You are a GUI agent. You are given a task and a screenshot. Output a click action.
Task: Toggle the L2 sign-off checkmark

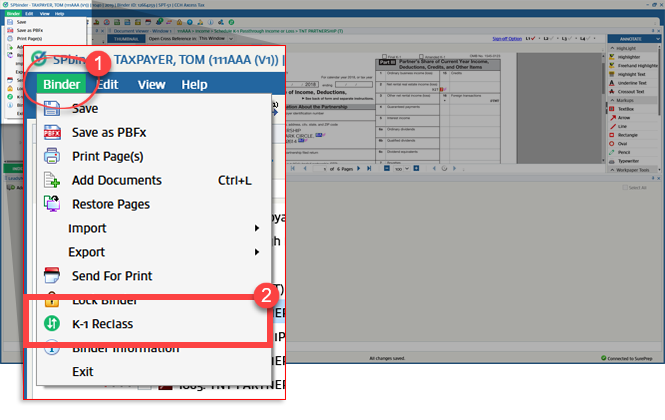551,39
